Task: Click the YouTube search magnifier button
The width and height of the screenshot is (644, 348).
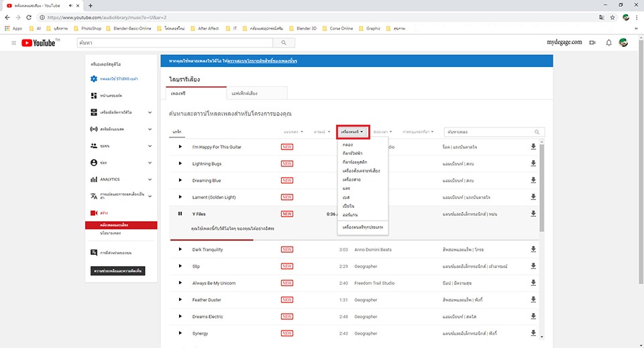Action: pyautogui.click(x=284, y=43)
